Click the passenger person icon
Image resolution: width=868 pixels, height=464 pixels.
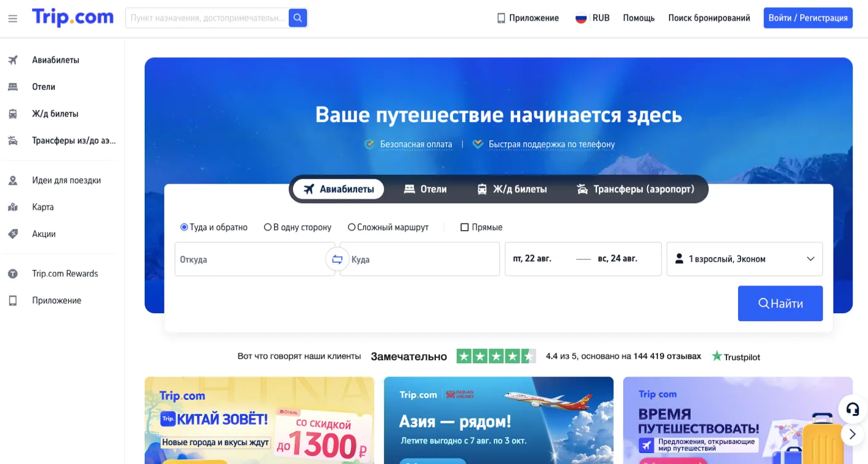coord(679,259)
